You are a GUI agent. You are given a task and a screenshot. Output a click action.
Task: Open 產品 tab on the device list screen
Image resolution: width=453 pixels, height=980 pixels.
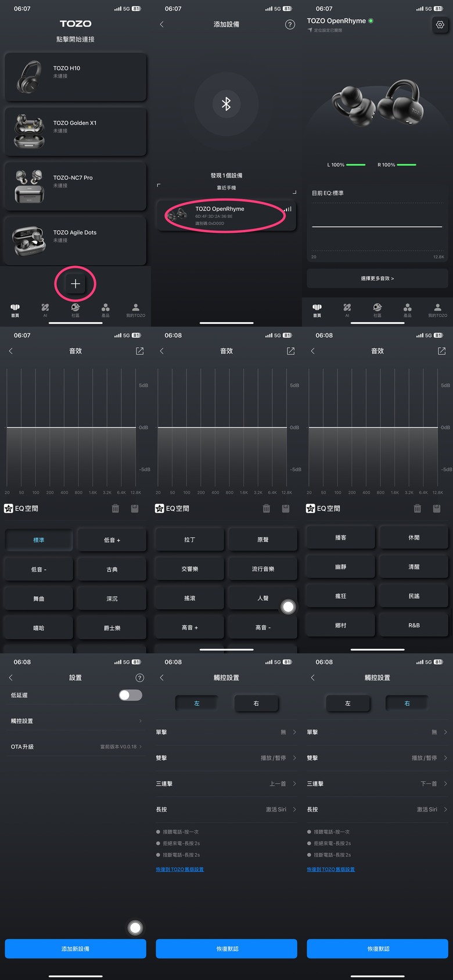[x=106, y=310]
